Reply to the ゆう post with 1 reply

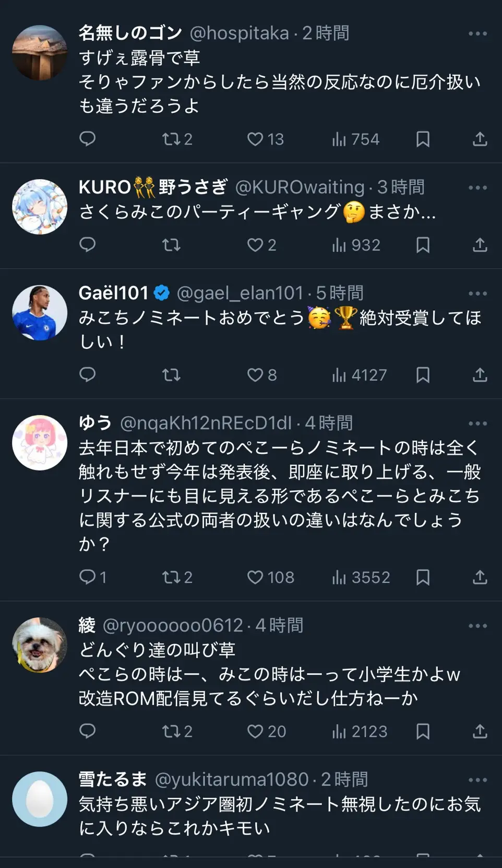coord(92,577)
